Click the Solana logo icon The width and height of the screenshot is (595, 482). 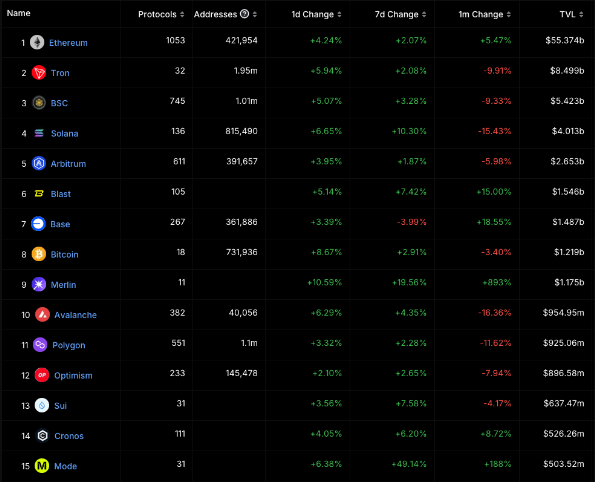(x=39, y=133)
